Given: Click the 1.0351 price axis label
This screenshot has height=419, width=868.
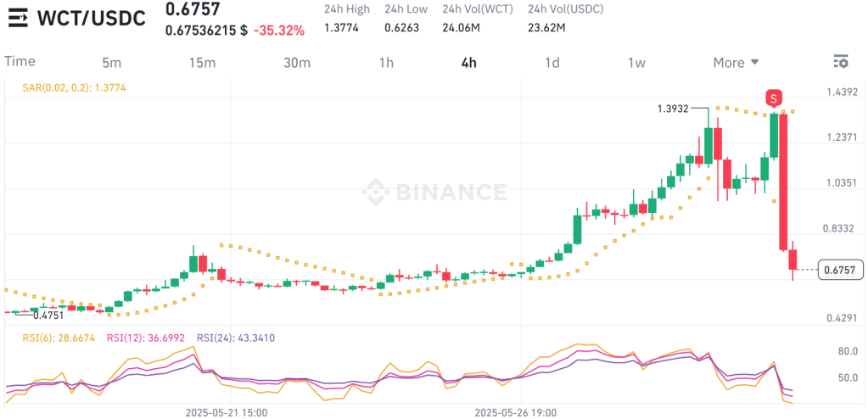Looking at the screenshot, I should (842, 182).
